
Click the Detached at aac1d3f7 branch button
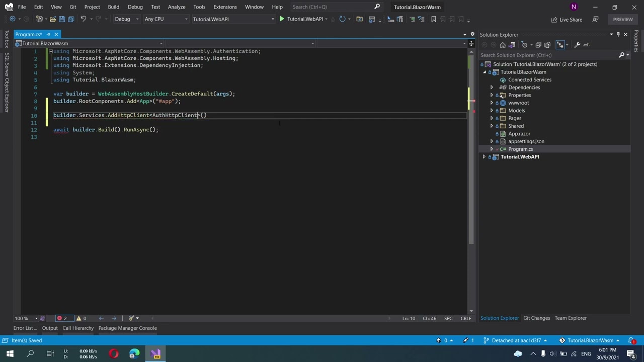coord(515,340)
